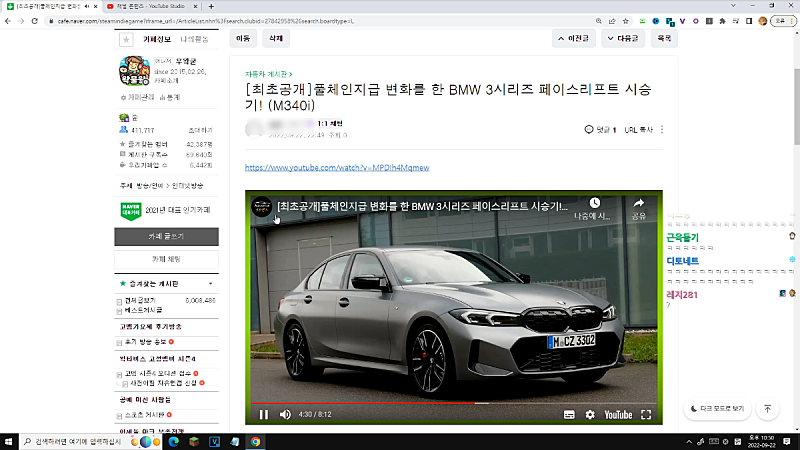Open the Windows Start menu

[x=8, y=441]
